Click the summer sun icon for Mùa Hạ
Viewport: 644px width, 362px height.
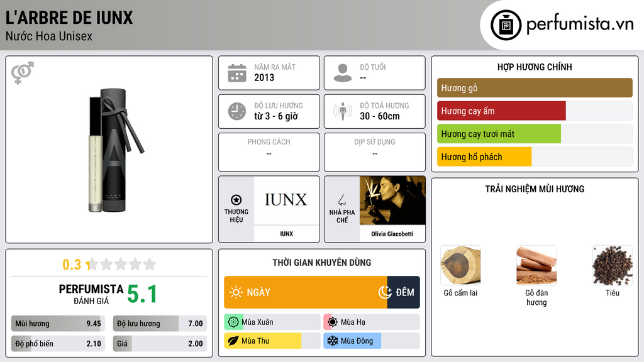tap(333, 322)
